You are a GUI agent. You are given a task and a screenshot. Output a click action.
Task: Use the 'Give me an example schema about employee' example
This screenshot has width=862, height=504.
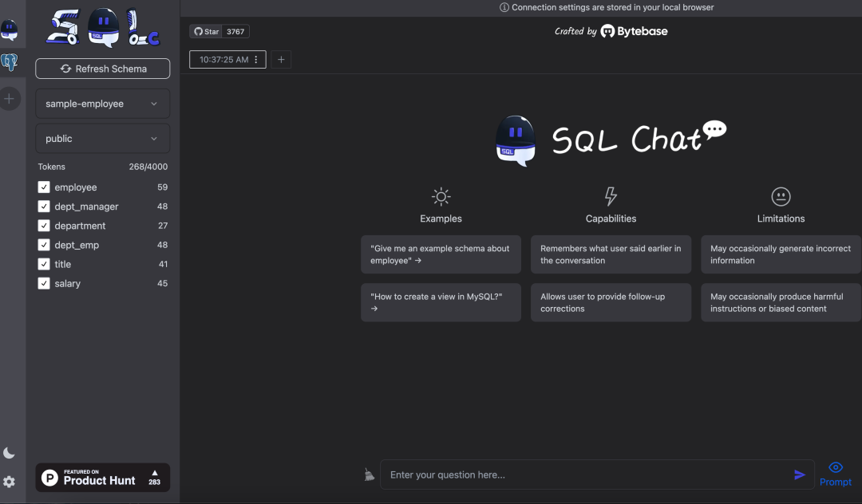click(441, 254)
